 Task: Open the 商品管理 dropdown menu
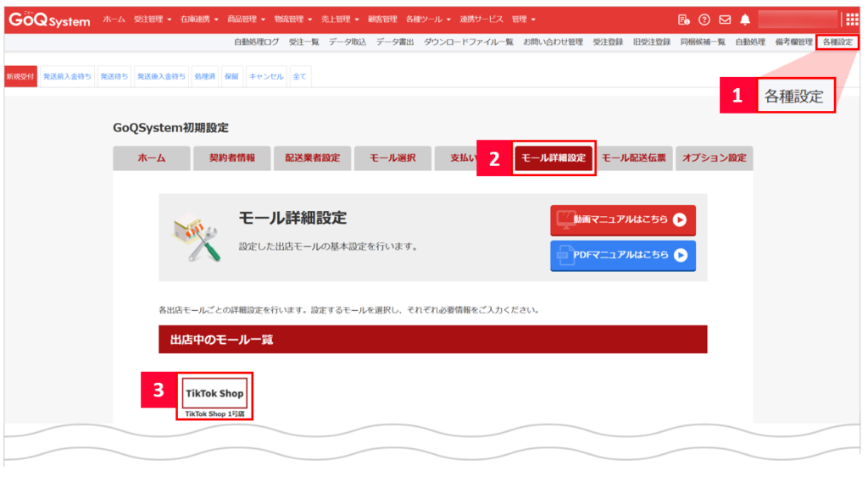[247, 19]
